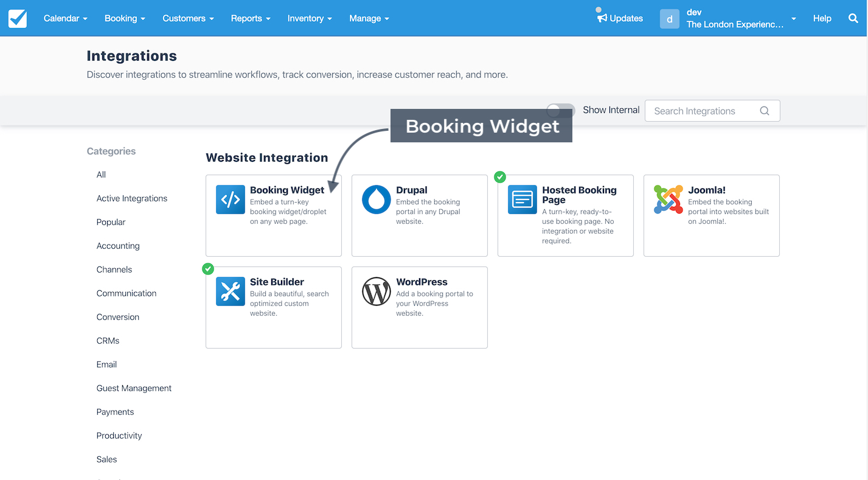The width and height of the screenshot is (868, 480).
Task: Open the Help link
Action: click(x=822, y=18)
